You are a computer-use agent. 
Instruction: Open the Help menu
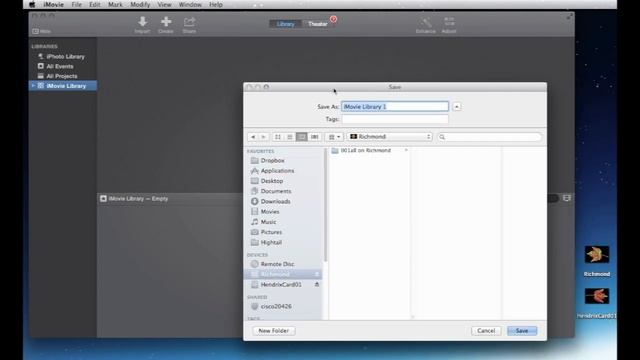(x=216, y=4)
